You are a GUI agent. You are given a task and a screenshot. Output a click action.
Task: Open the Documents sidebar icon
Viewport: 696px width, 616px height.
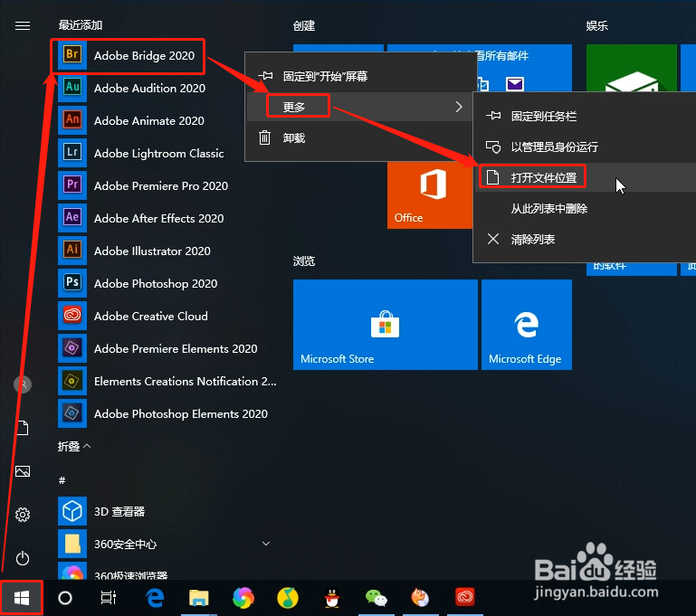(23, 428)
